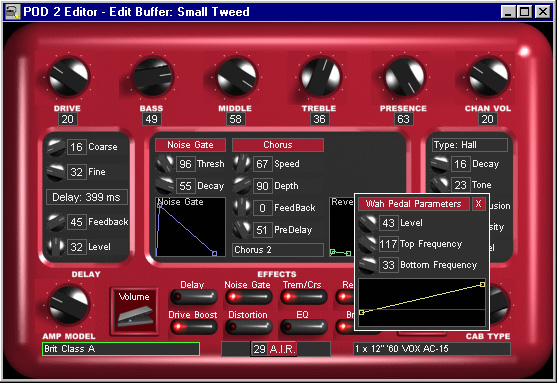Click the Chorus Speed mini knob
Screen dimensions: 557x383
(x=242, y=163)
